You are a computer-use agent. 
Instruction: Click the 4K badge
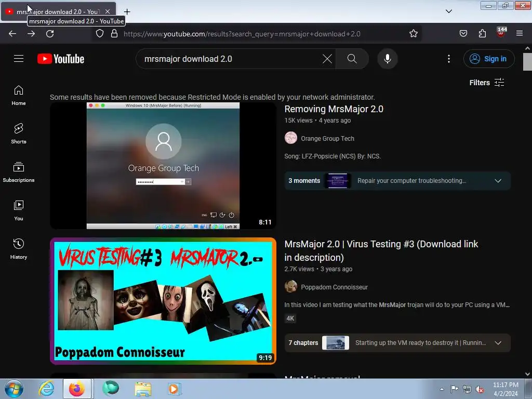[290, 318]
